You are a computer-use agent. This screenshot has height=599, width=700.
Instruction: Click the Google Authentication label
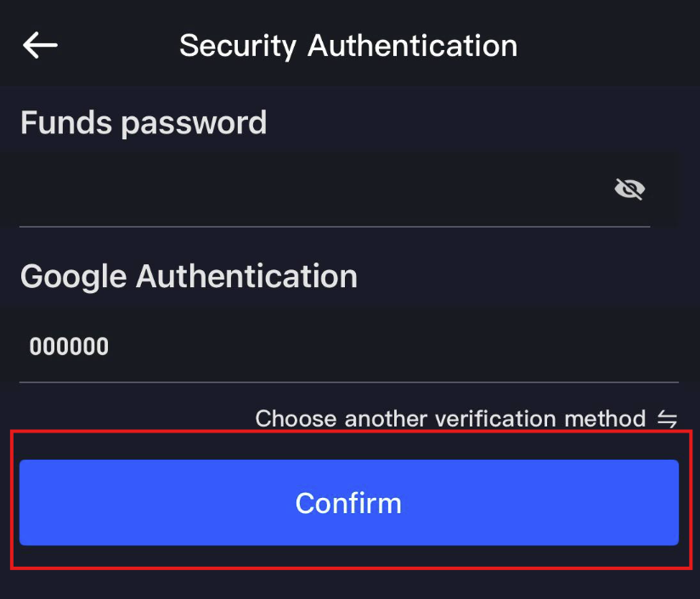(189, 276)
